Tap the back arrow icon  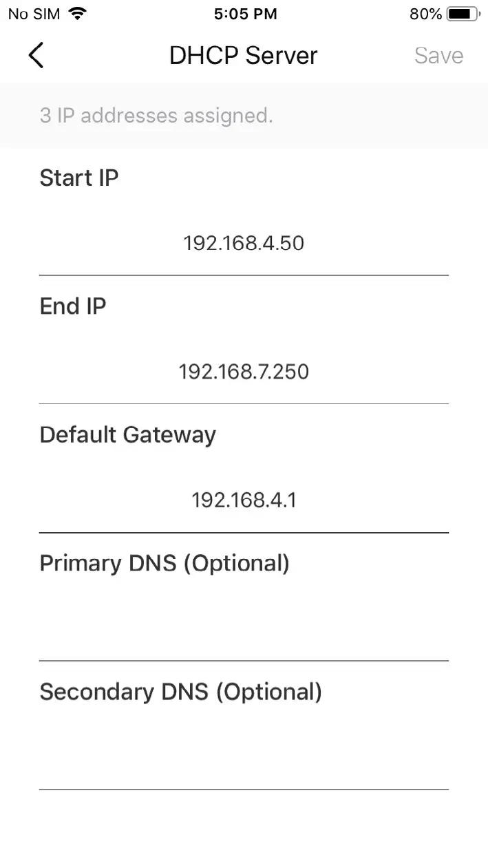(36, 55)
